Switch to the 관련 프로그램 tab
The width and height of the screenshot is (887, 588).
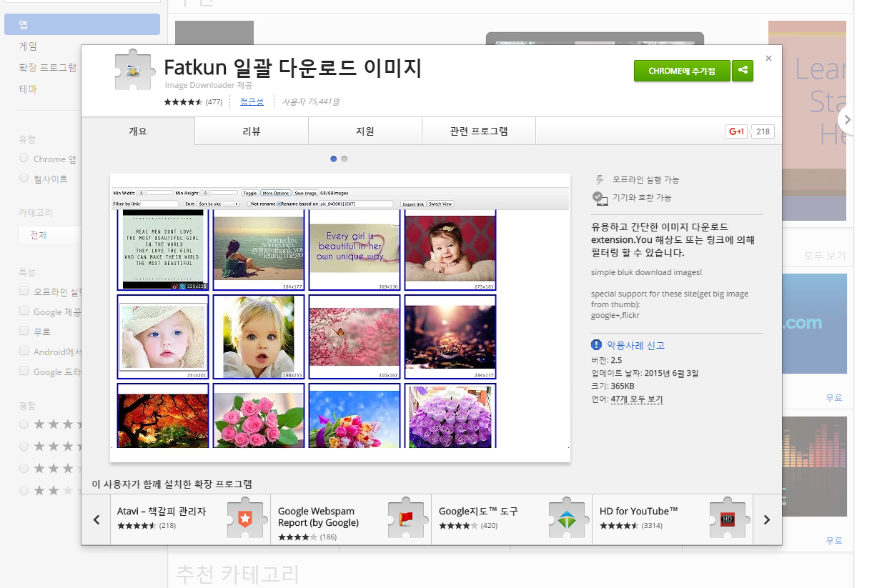pyautogui.click(x=479, y=131)
